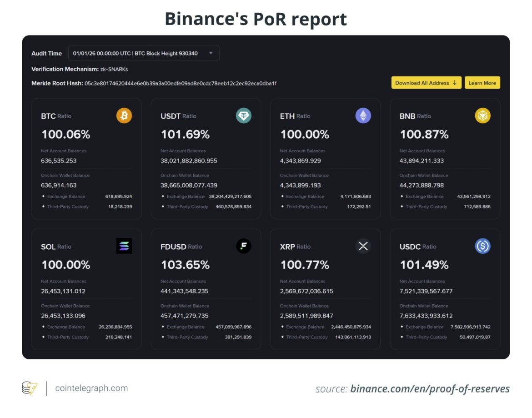The width and height of the screenshot is (532, 418).
Task: Click the BTC Bitcoin icon
Action: (x=123, y=116)
